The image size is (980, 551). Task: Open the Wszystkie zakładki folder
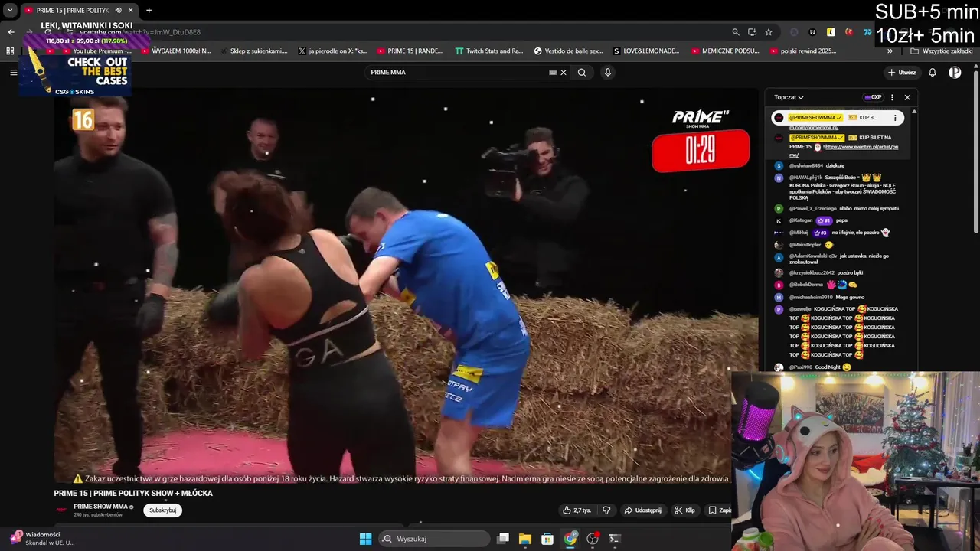(942, 51)
